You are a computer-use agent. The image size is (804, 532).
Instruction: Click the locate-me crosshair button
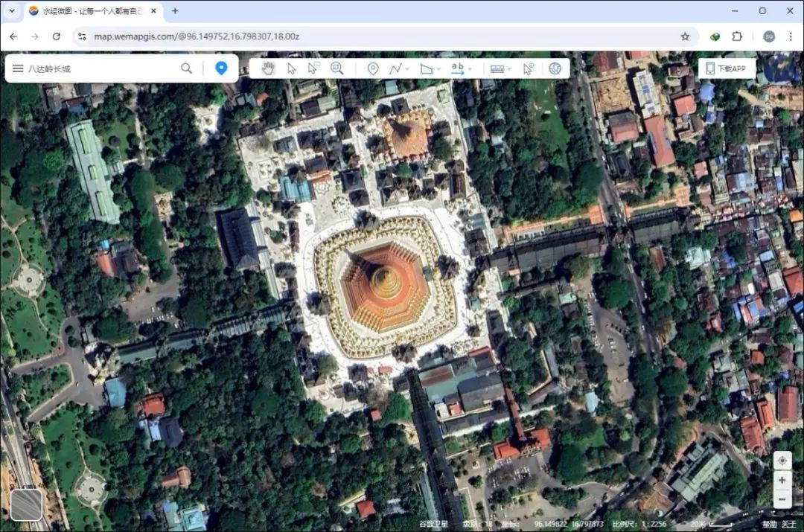point(782,461)
